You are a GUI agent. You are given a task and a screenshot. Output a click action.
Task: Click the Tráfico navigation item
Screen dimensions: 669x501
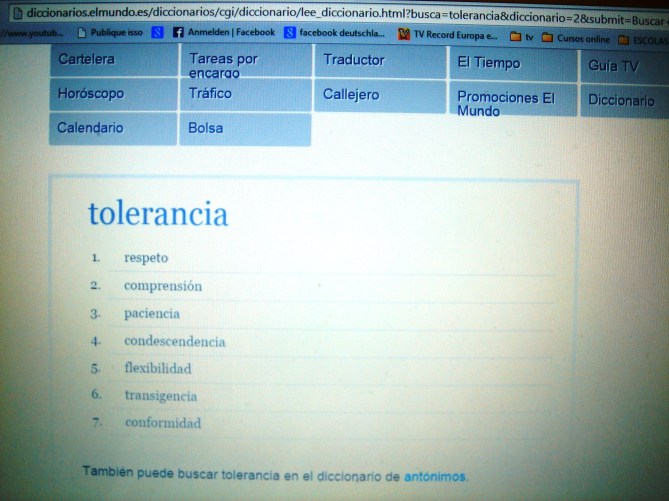[210, 94]
